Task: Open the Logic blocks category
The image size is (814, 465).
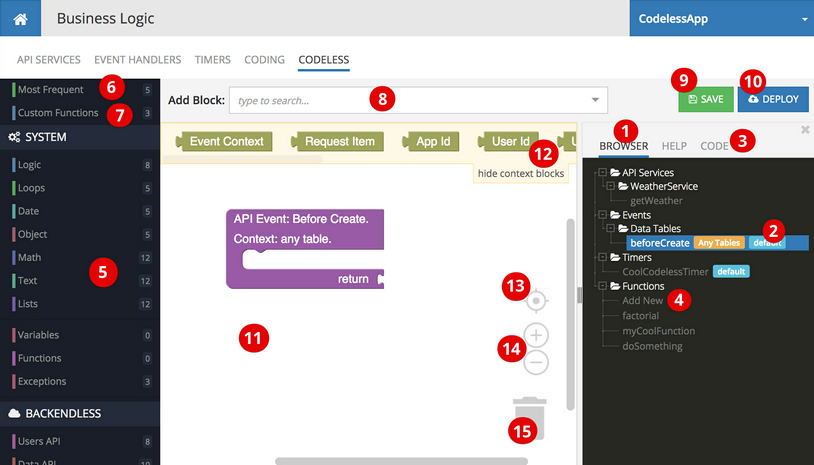Action: coord(80,165)
